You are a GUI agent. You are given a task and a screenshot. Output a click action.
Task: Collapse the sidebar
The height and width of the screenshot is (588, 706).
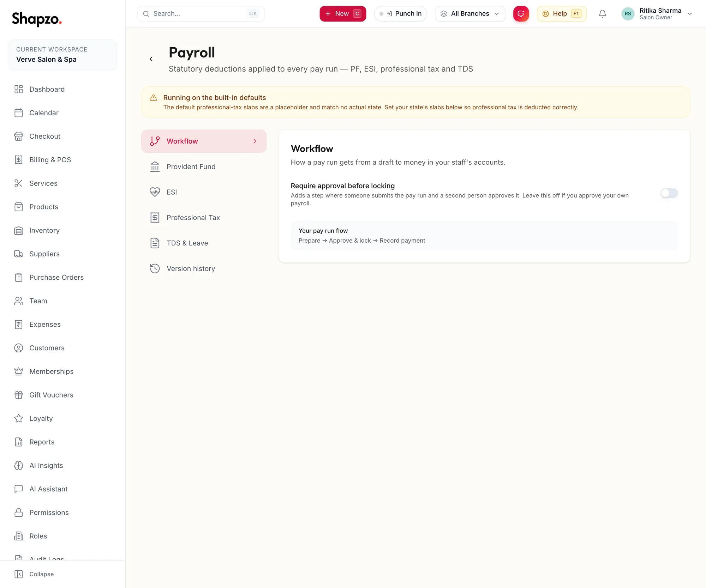coord(34,574)
